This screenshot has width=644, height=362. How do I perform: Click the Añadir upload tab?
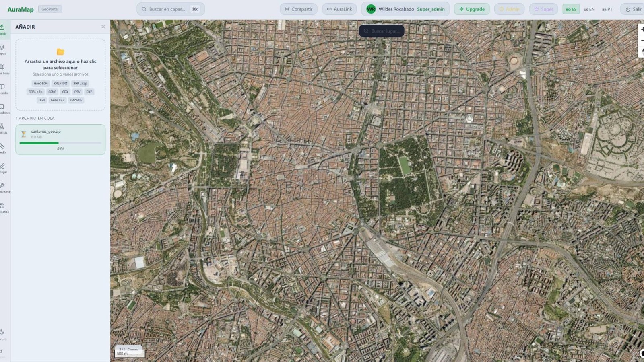pyautogui.click(x=2, y=28)
